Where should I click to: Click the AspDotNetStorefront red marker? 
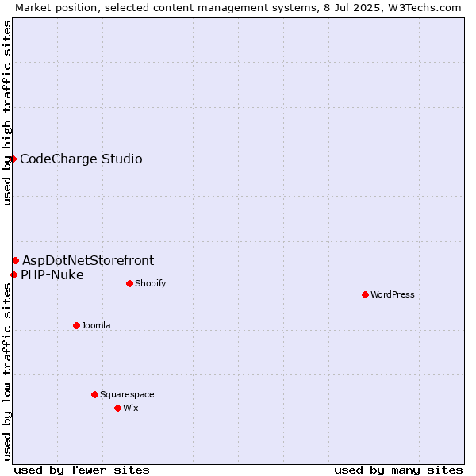point(16,260)
